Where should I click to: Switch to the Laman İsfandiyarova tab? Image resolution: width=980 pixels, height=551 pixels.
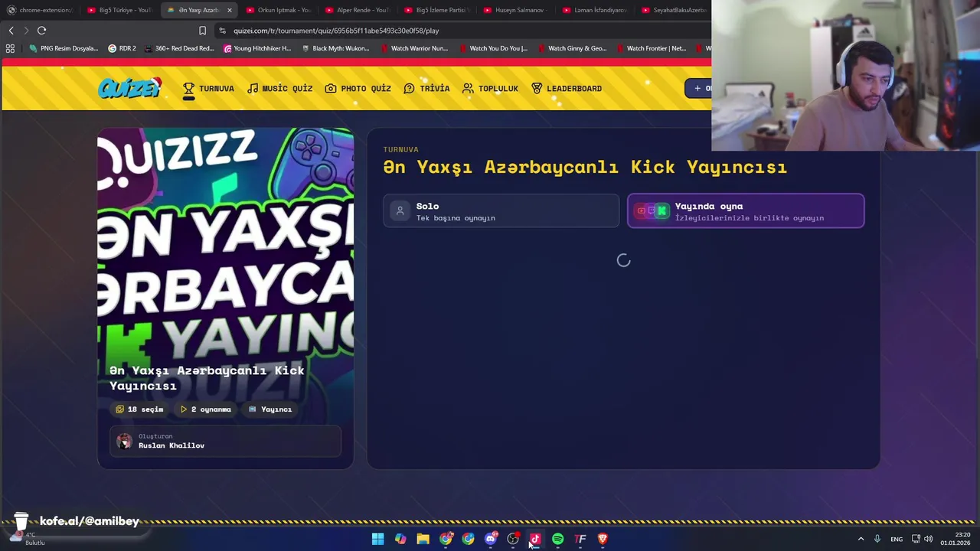click(596, 10)
